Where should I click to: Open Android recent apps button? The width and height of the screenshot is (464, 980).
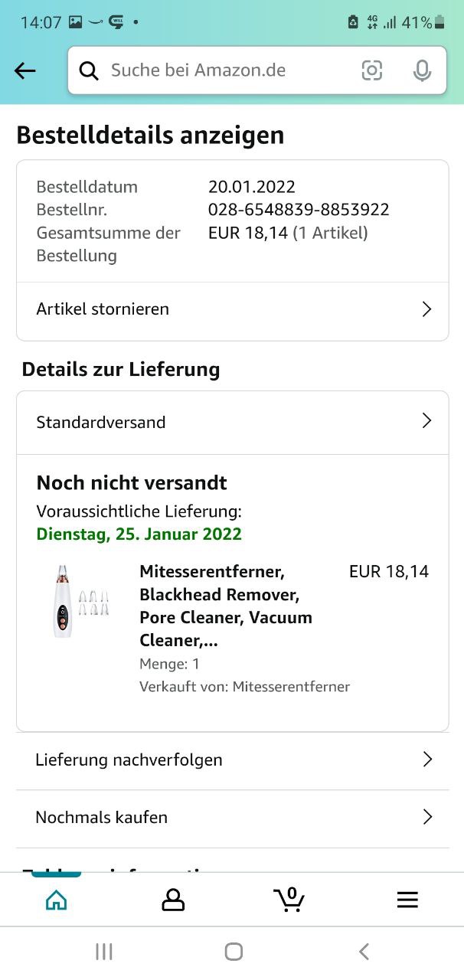point(104,952)
